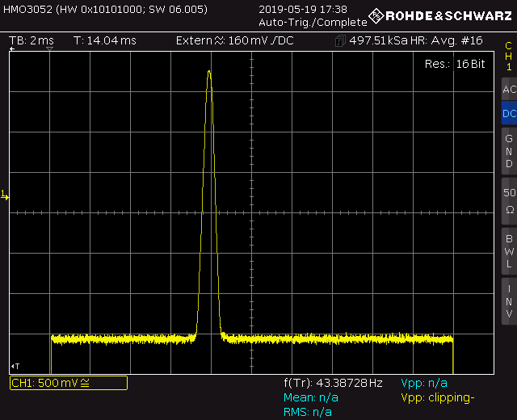
Task: Enable BWL bandwidth limit
Action: point(508,250)
